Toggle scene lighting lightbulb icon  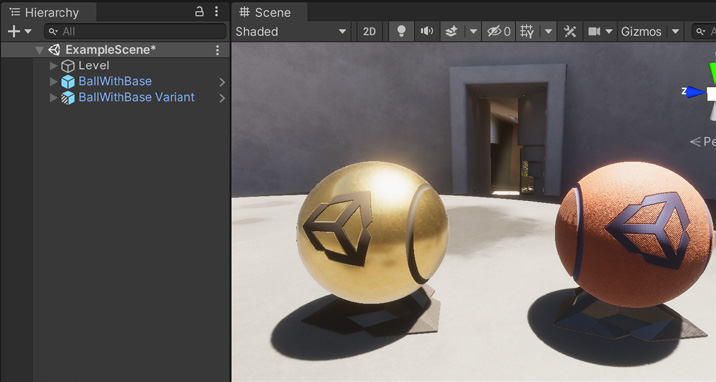[401, 31]
